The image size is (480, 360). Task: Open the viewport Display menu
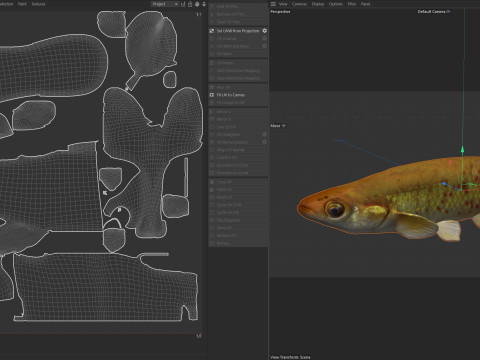318,4
